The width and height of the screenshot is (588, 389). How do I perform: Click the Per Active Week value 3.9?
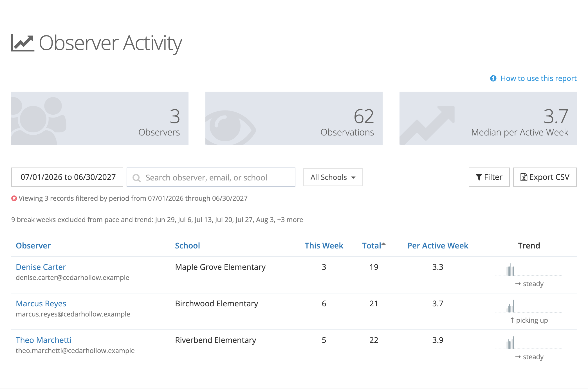[x=438, y=340]
